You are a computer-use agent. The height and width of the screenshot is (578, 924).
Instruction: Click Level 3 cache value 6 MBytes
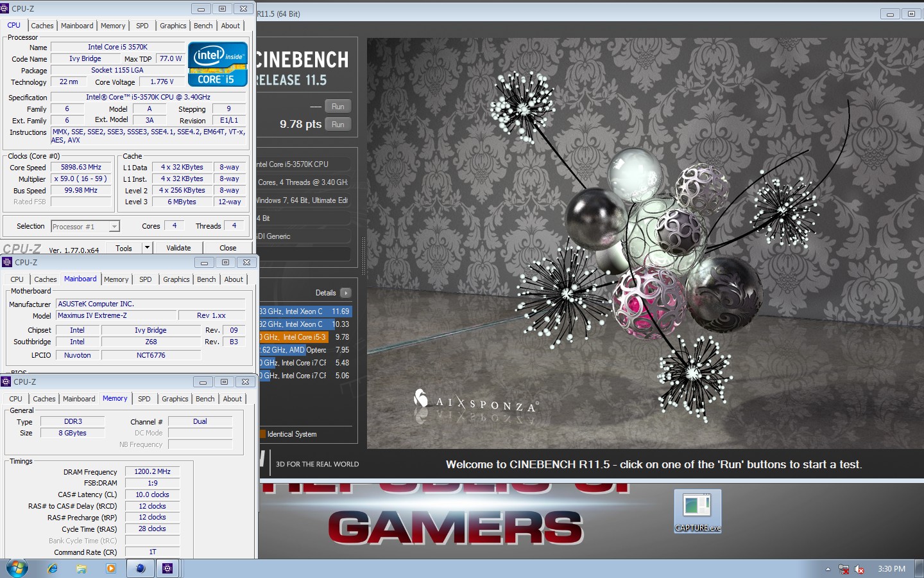click(x=182, y=202)
